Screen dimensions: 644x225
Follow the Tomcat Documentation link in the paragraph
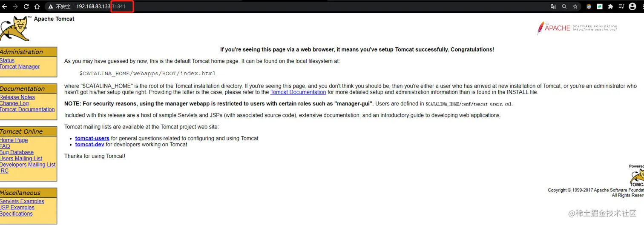[x=298, y=92]
